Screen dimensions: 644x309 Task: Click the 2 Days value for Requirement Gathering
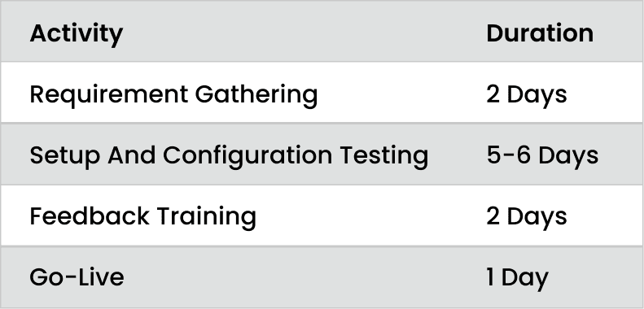coord(527,95)
